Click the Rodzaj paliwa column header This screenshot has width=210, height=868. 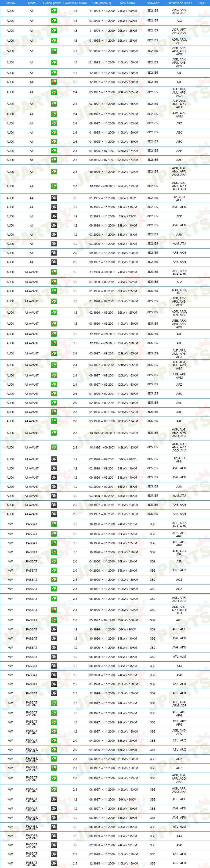pyautogui.click(x=52, y=3)
